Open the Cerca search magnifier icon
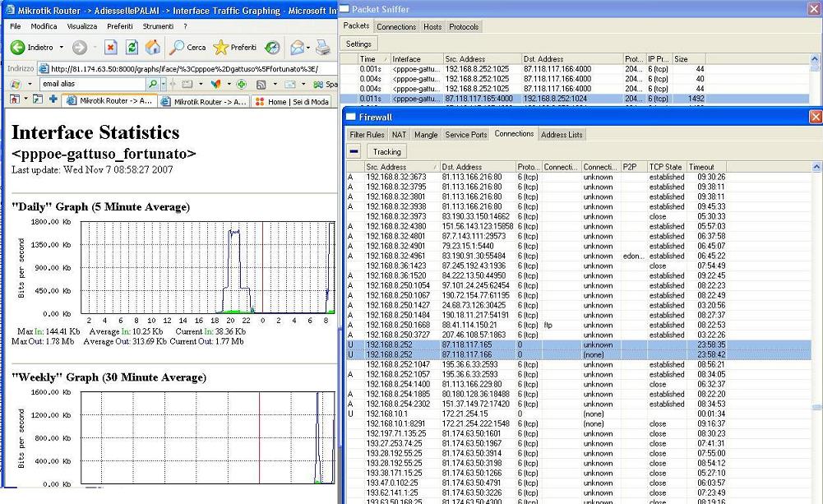Viewport: 823px width, 504px height. tap(178, 48)
